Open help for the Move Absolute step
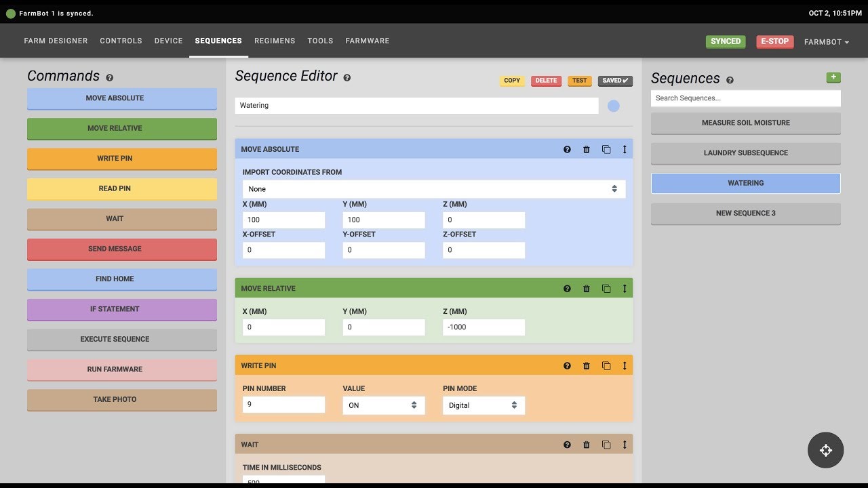This screenshot has height=488, width=868. [x=567, y=149]
